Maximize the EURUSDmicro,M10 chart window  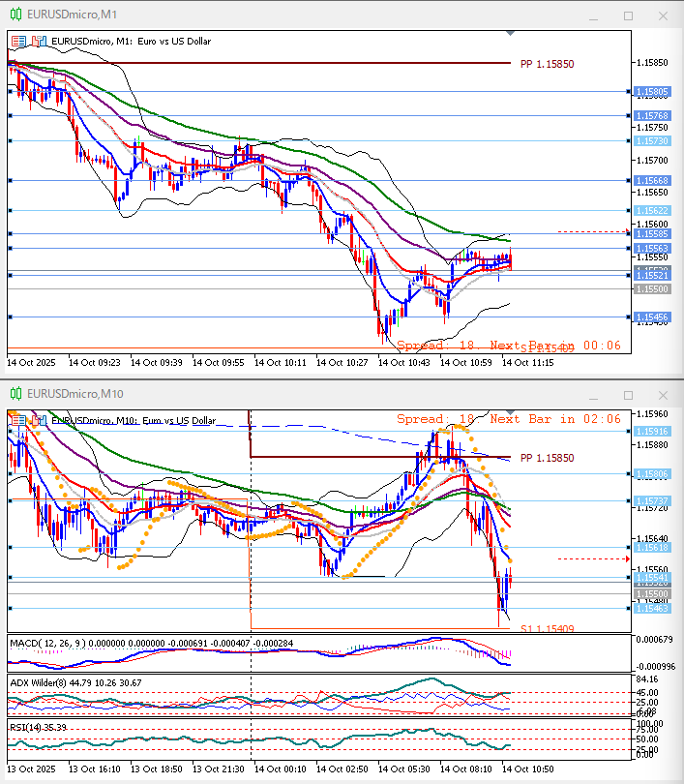point(628,394)
